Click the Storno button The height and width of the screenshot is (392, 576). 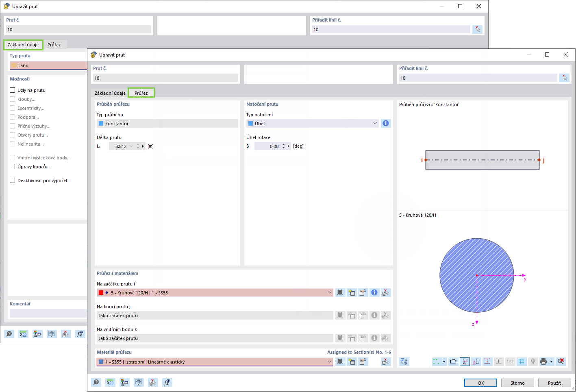517,383
